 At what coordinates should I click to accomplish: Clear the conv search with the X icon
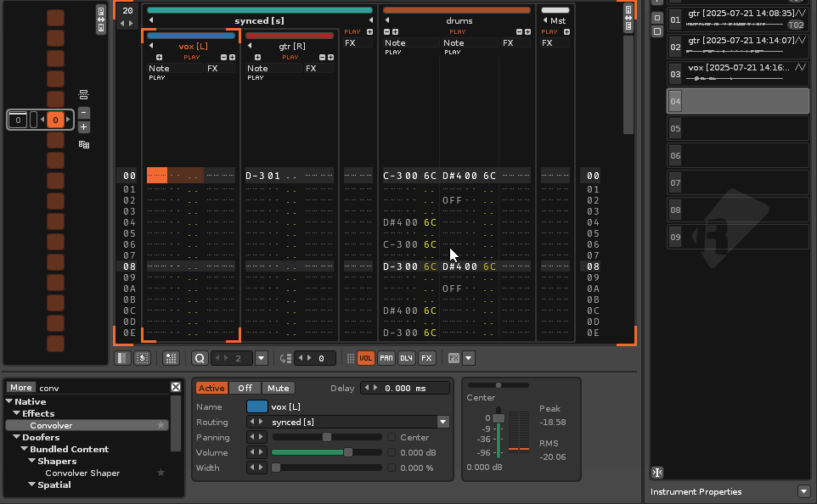(x=176, y=387)
